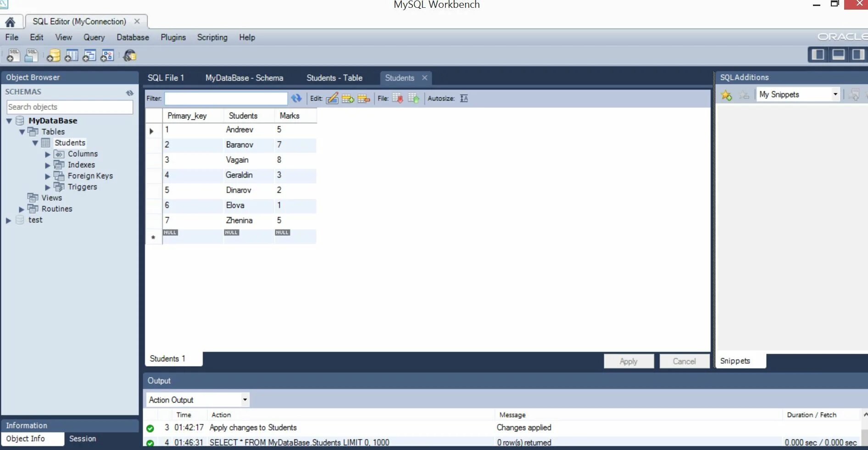Go to the Home screen icon
Viewport: 868px width, 450px height.
coord(10,22)
